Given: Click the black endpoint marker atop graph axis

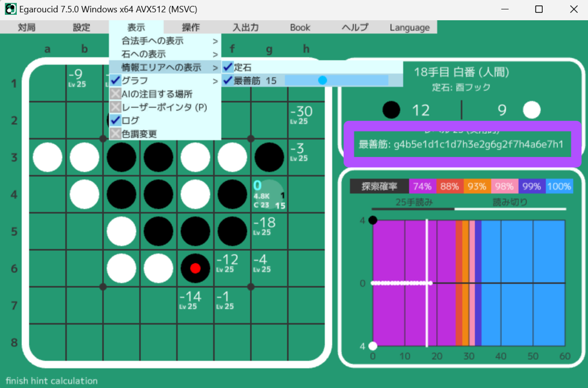Looking at the screenshot, I should (x=372, y=221).
